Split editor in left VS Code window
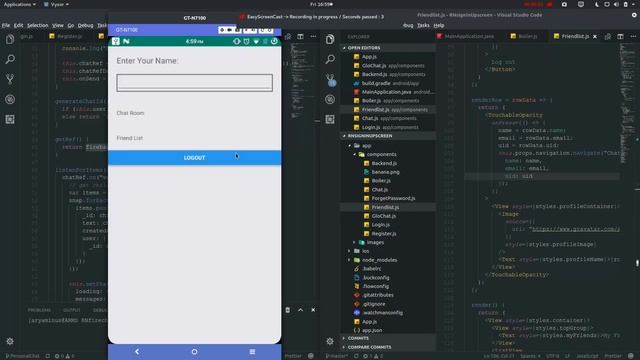 300,36
